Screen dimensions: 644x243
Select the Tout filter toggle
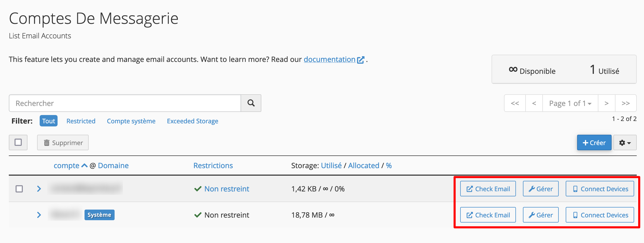pyautogui.click(x=48, y=121)
